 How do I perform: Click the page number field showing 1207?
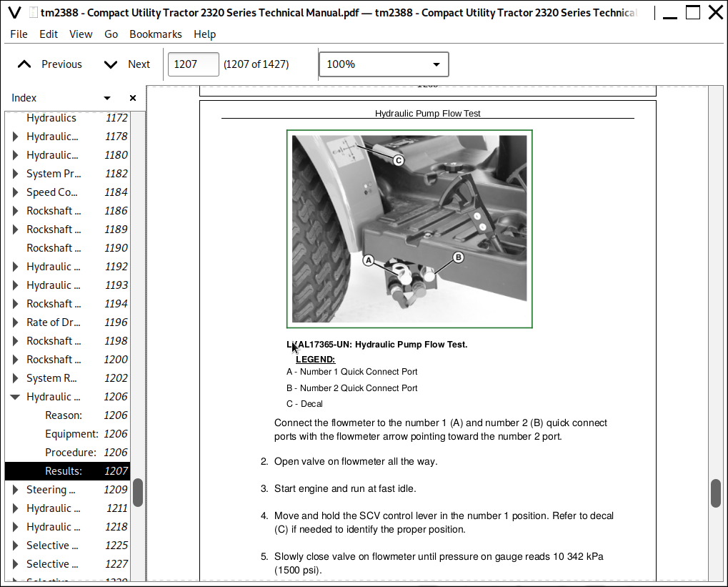(x=193, y=64)
